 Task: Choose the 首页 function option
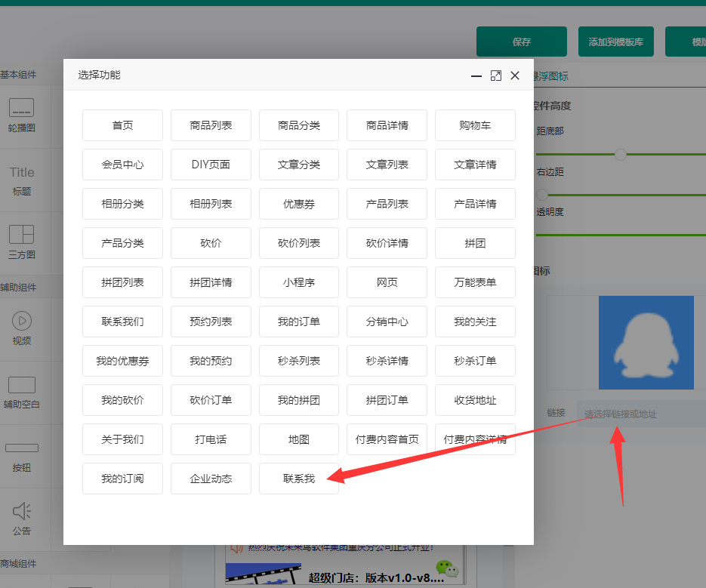tap(122, 125)
